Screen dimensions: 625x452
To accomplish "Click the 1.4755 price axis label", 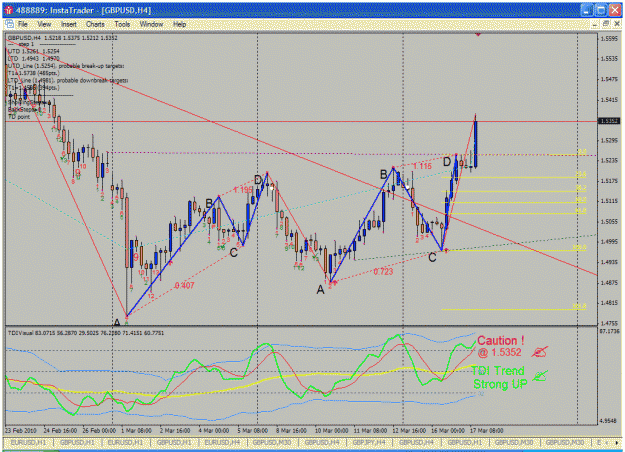I will (609, 323).
